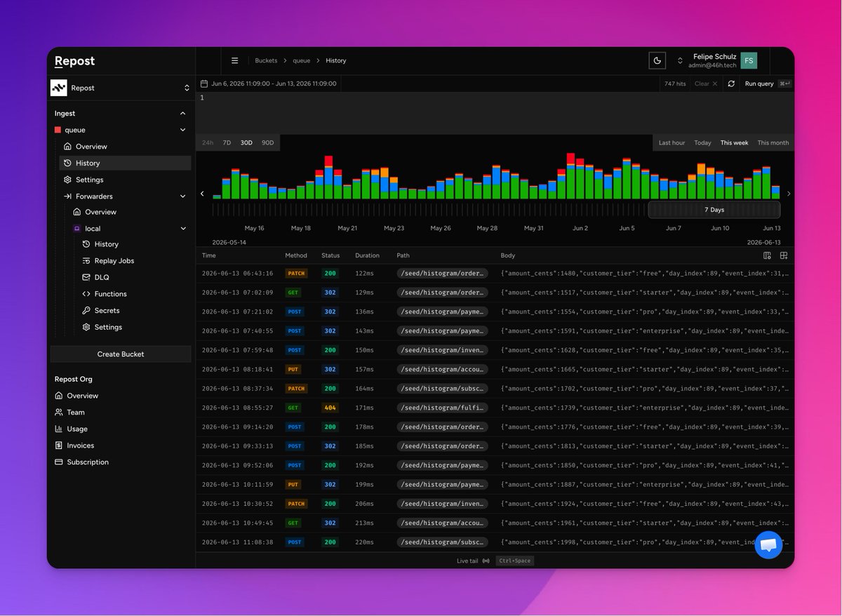Screen dimensions: 842x616
Task: Toggle the dark mode moon icon
Action: click(x=657, y=60)
